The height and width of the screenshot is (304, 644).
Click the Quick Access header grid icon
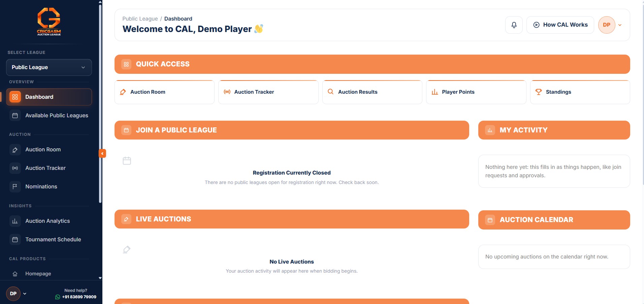pos(126,64)
